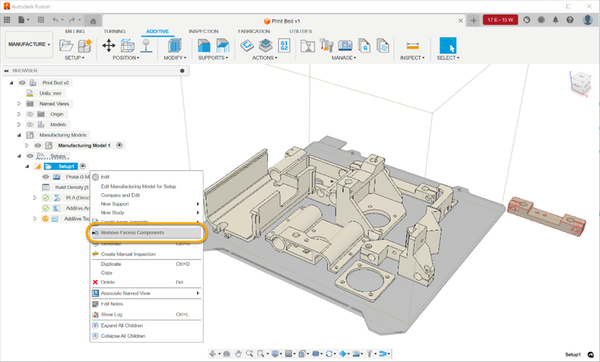This screenshot has height=362, width=600.
Task: Click the Generate toolpath icon
Action: [x=247, y=46]
